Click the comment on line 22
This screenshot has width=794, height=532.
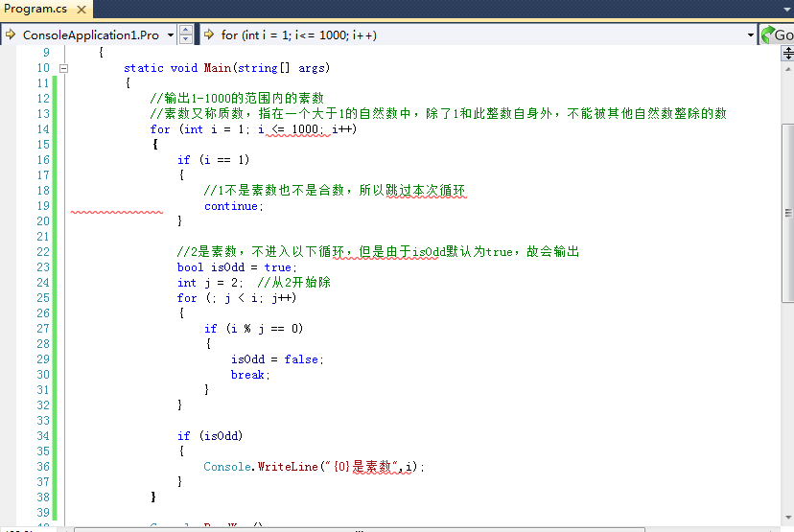(378, 251)
